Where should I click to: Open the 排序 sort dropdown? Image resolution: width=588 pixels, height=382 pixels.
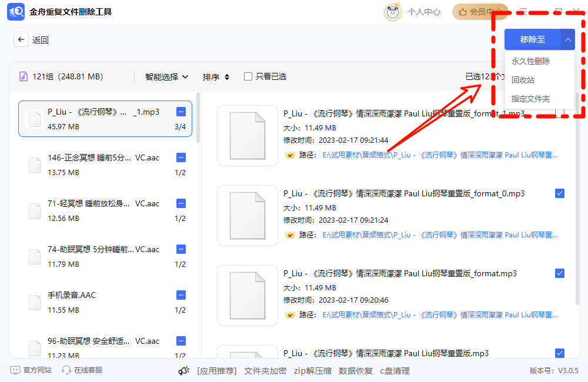[x=216, y=77]
